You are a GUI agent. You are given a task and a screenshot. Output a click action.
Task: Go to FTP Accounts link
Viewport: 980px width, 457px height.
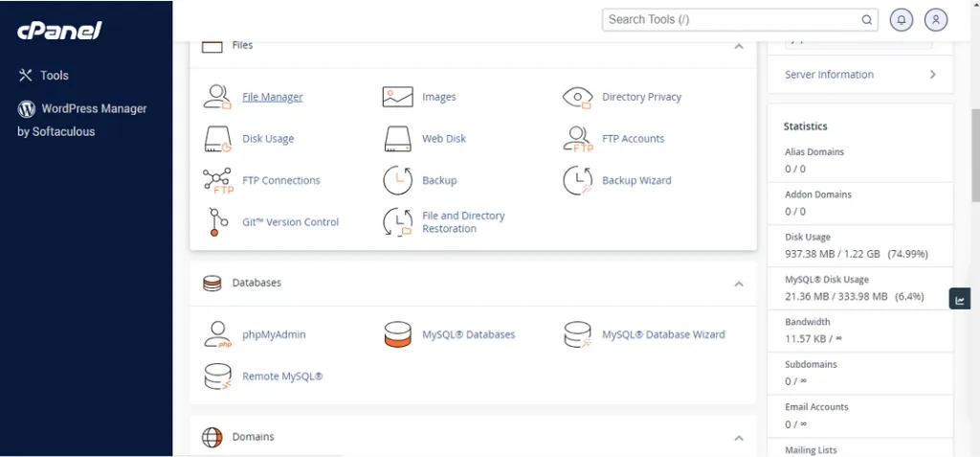(x=634, y=139)
